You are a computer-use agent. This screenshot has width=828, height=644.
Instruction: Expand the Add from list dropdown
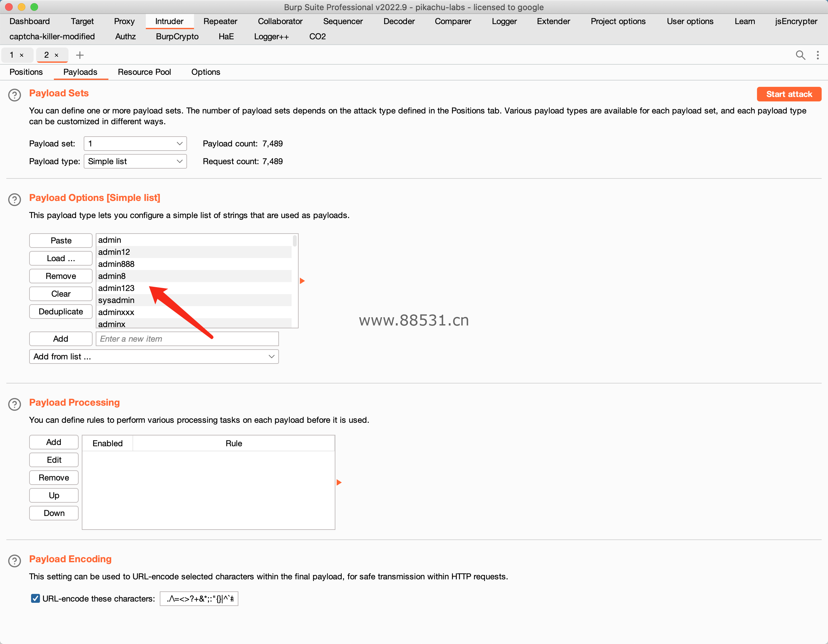tap(154, 357)
